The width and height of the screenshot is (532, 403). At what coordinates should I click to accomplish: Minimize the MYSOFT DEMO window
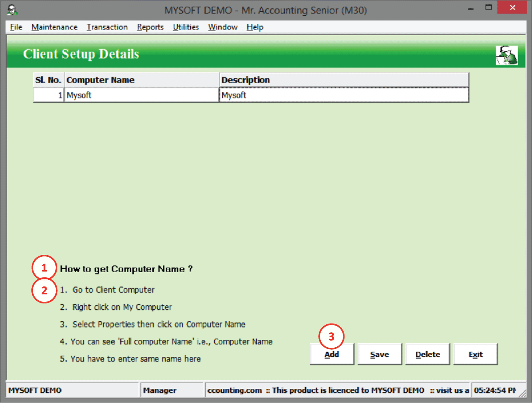[x=471, y=9]
